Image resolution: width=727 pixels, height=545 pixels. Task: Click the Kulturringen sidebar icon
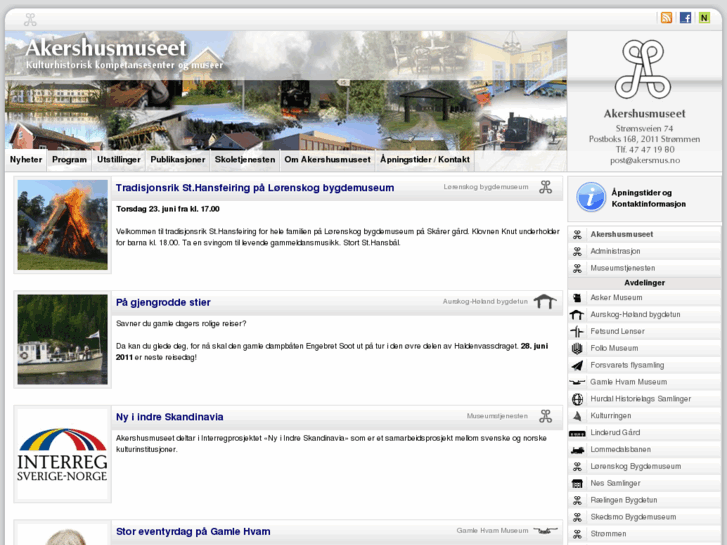coord(577,416)
